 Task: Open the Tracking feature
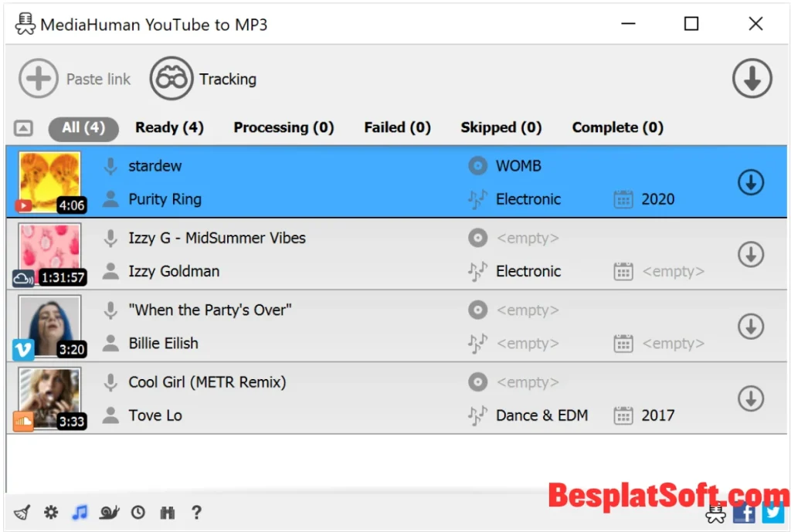[171, 78]
